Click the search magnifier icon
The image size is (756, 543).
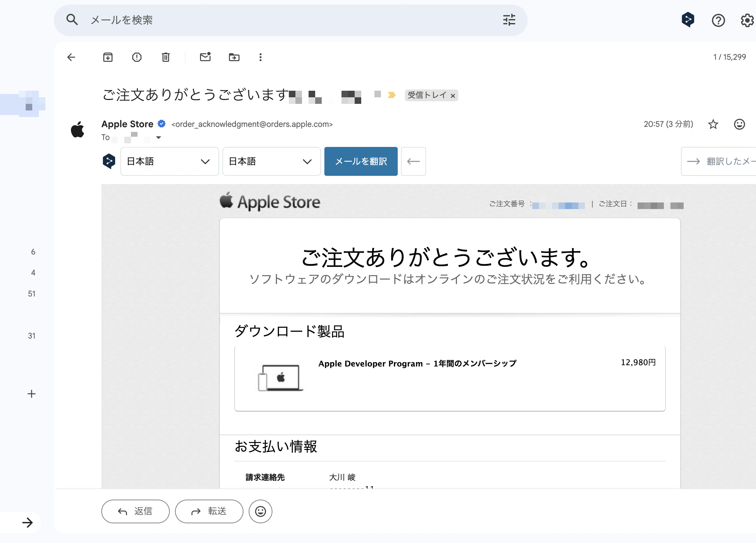(72, 20)
